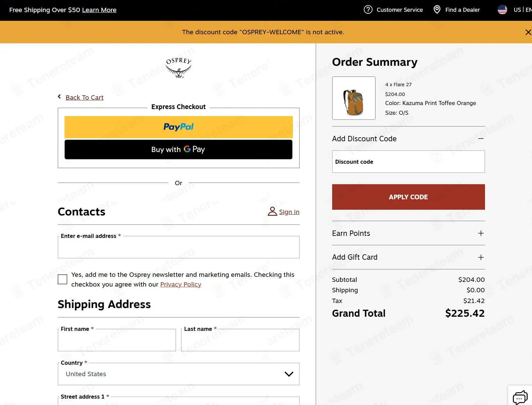Click the Customer Service question mark icon
This screenshot has width=532, height=405.
click(368, 10)
